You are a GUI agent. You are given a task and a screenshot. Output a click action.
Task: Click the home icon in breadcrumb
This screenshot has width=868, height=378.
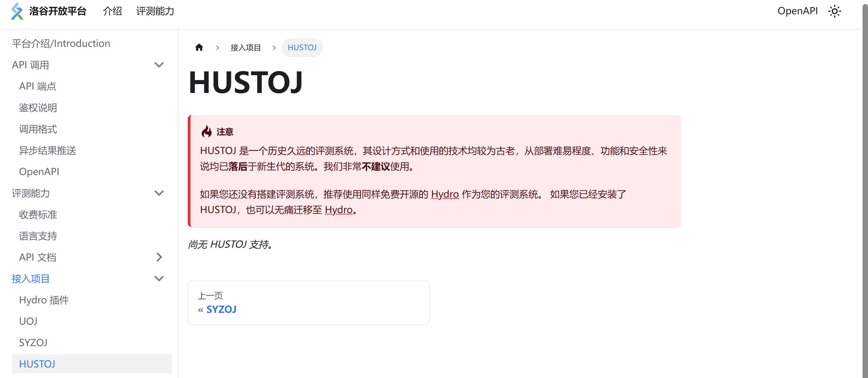(199, 48)
